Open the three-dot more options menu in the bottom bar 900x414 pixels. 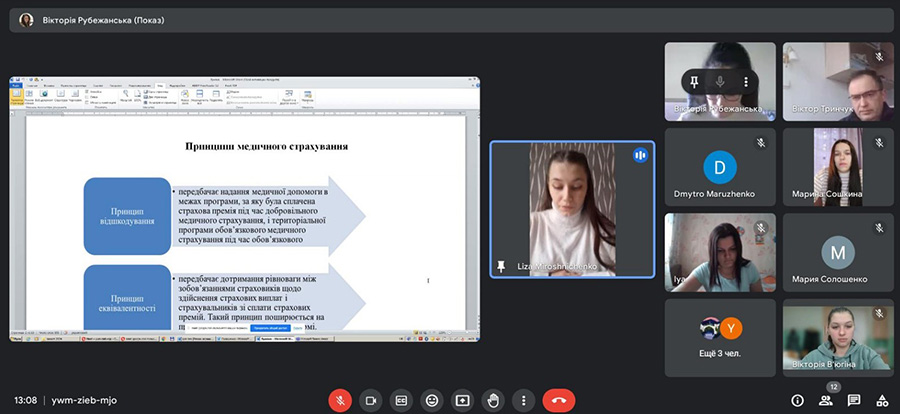tap(523, 400)
